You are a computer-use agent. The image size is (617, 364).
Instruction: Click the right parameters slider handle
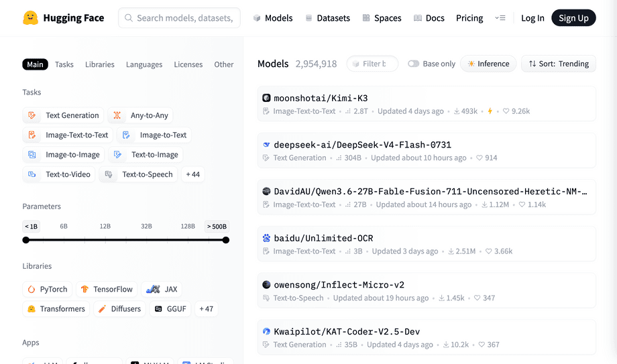(x=226, y=240)
